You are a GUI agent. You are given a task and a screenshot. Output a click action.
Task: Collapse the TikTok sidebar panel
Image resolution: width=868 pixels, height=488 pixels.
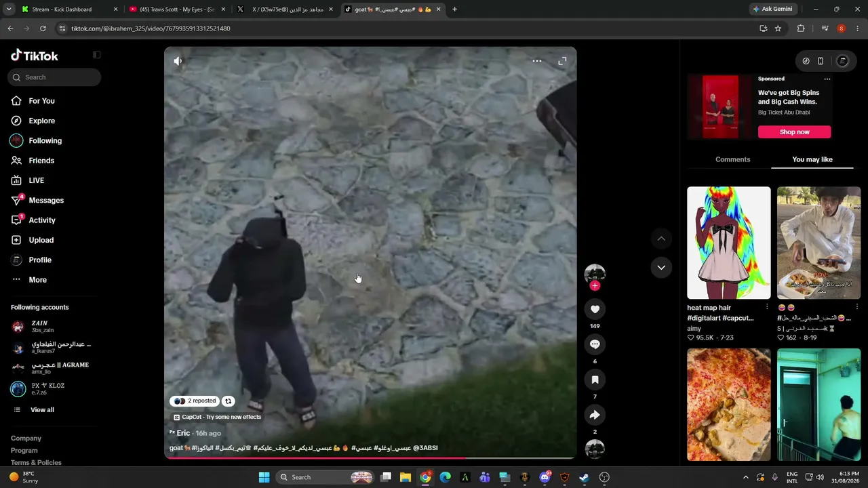96,55
